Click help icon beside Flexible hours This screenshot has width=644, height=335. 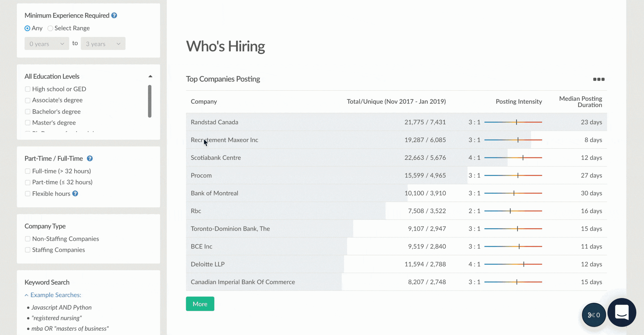[75, 194]
